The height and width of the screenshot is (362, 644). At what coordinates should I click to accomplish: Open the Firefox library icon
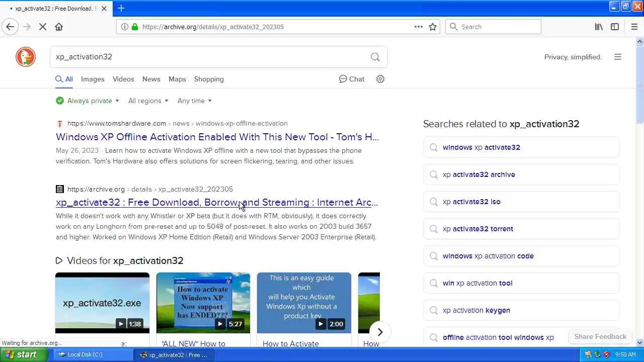click(x=599, y=27)
